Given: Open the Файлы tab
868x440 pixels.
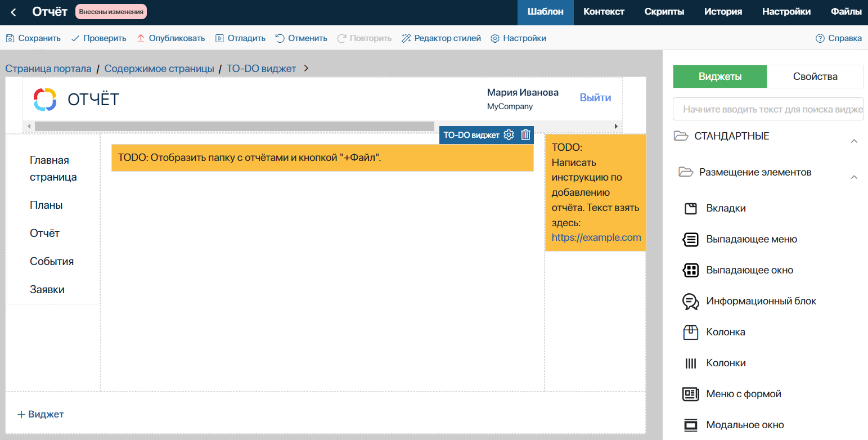Looking at the screenshot, I should click(x=846, y=12).
